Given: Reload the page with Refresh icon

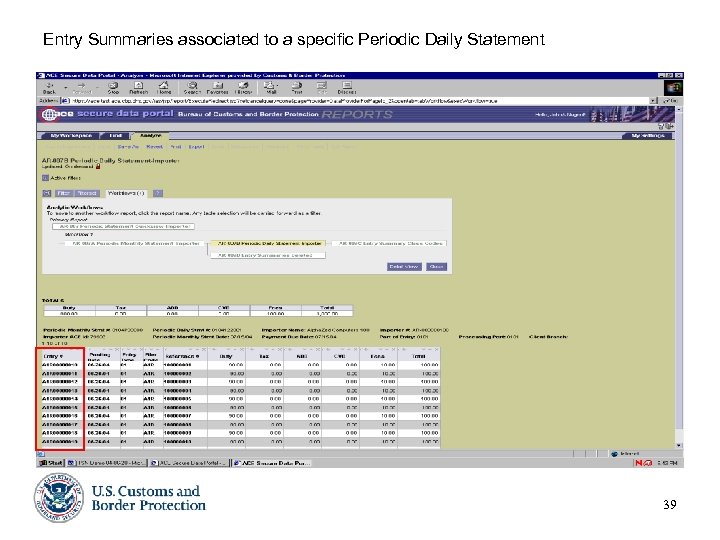Looking at the screenshot, I should click(138, 88).
